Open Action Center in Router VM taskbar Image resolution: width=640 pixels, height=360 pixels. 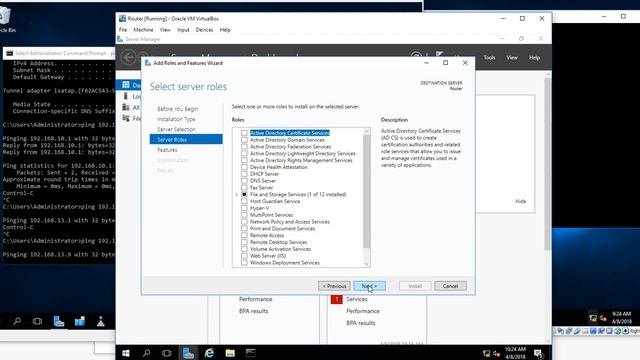[x=538, y=353]
